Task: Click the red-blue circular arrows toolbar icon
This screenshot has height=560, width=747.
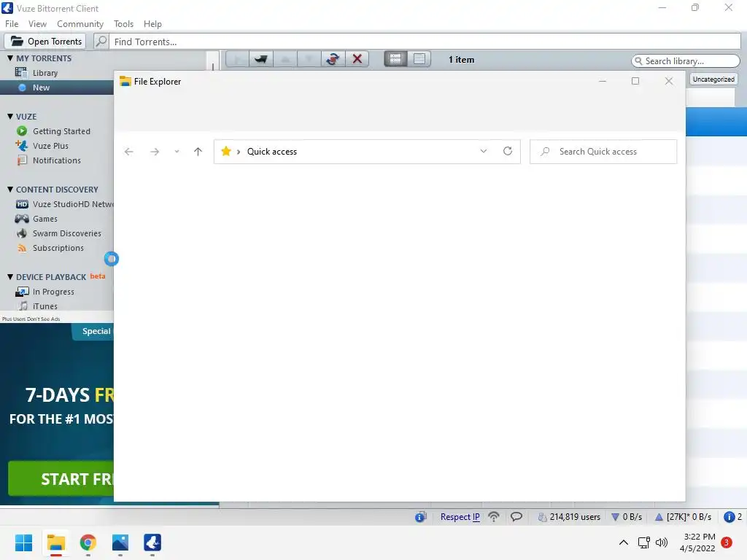Action: [x=333, y=59]
